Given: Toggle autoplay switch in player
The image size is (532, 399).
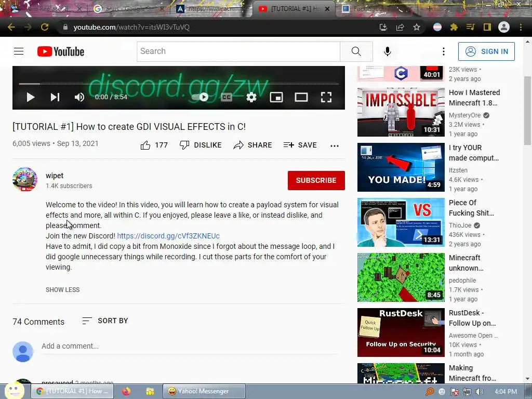Looking at the screenshot, I should (x=201, y=97).
